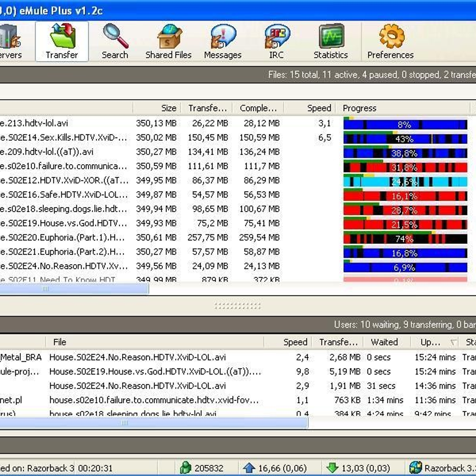Sort downloads by Speed column

pyautogui.click(x=310, y=108)
